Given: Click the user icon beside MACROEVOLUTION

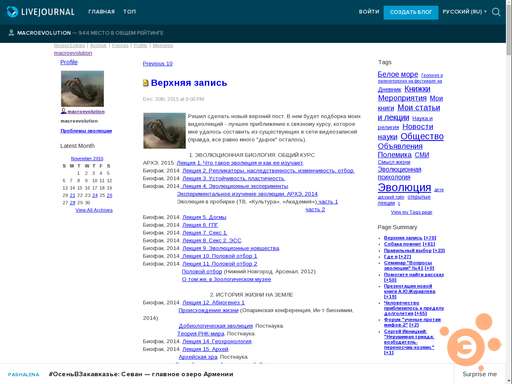Looking at the screenshot, I should pyautogui.click(x=11, y=32).
